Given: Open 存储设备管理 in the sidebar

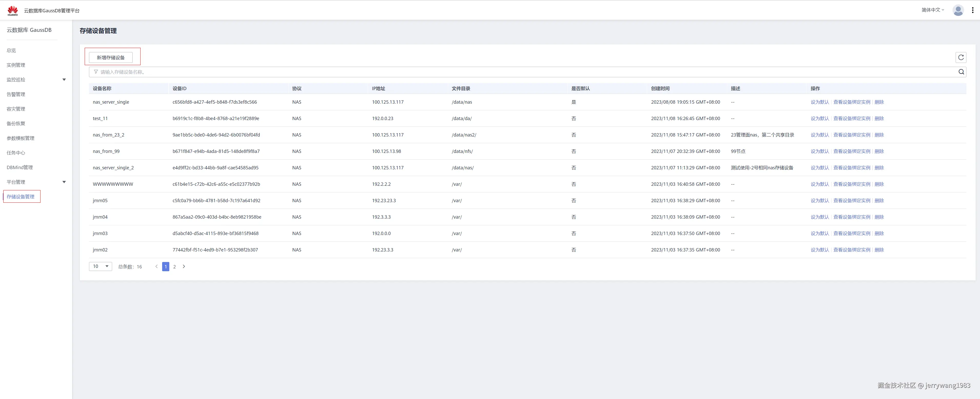Looking at the screenshot, I should [x=21, y=197].
